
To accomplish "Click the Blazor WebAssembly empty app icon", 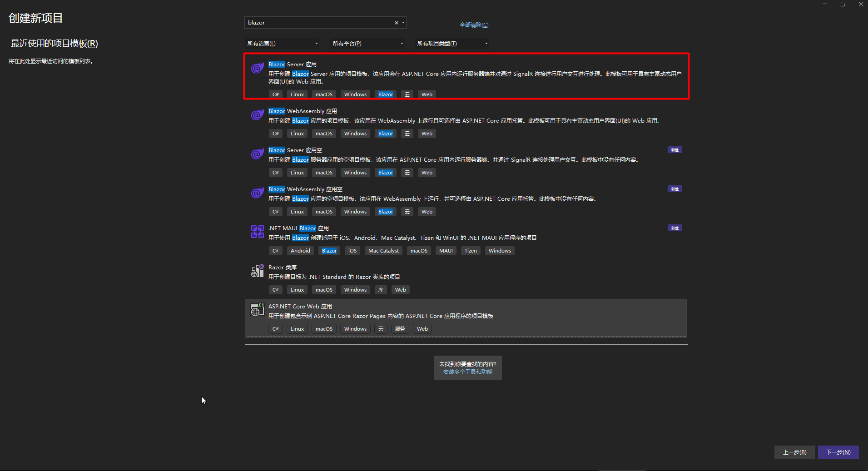I will click(x=258, y=193).
